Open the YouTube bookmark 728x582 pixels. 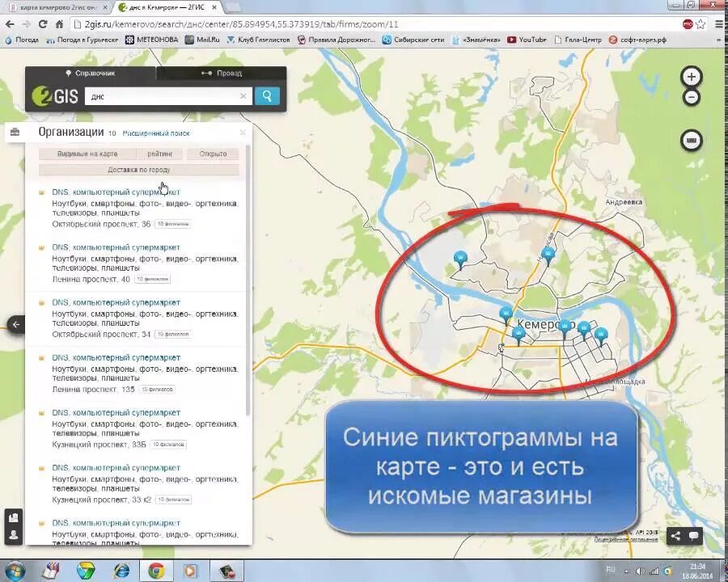pyautogui.click(x=527, y=40)
